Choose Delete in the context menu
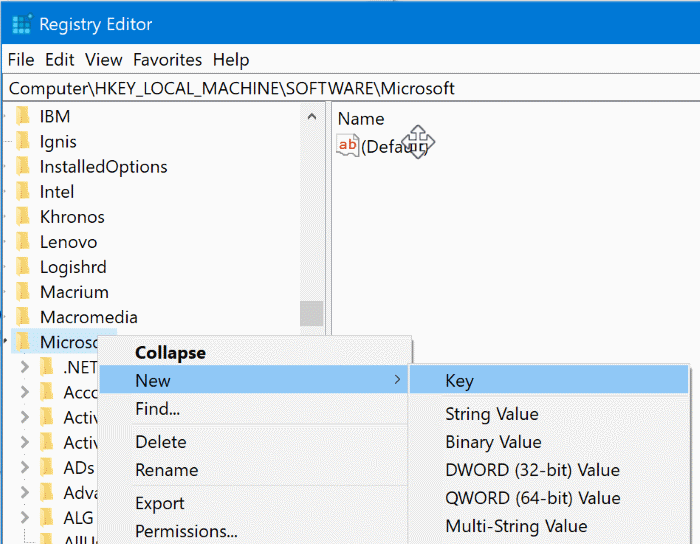This screenshot has height=544, width=700. 254,442
